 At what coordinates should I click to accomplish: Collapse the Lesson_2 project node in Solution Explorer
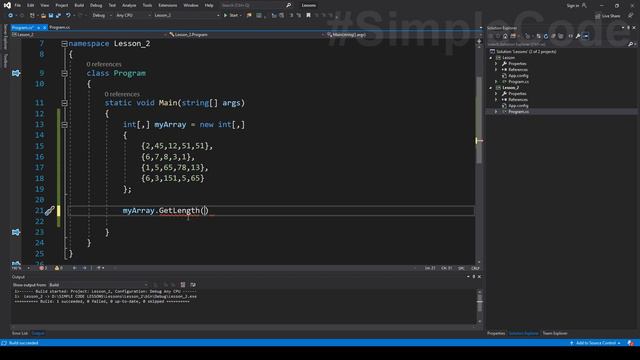(x=491, y=88)
